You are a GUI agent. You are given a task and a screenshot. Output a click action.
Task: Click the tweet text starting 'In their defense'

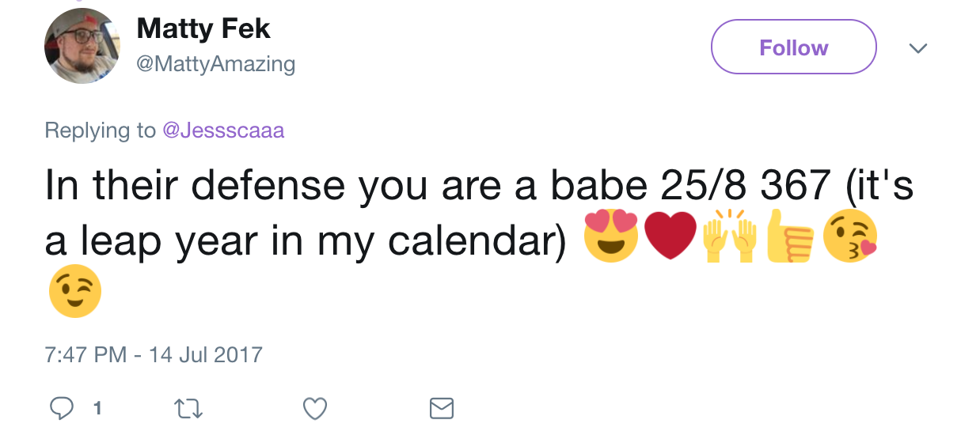click(x=479, y=214)
